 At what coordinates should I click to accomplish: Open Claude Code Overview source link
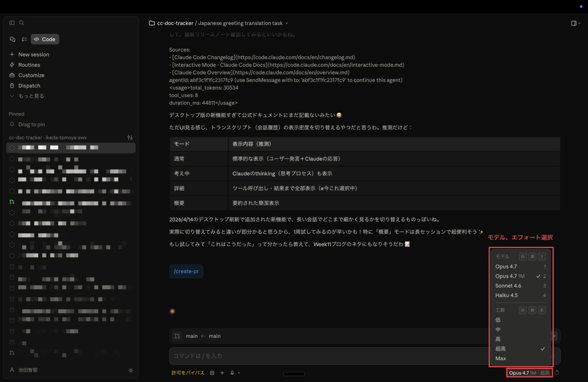point(261,72)
